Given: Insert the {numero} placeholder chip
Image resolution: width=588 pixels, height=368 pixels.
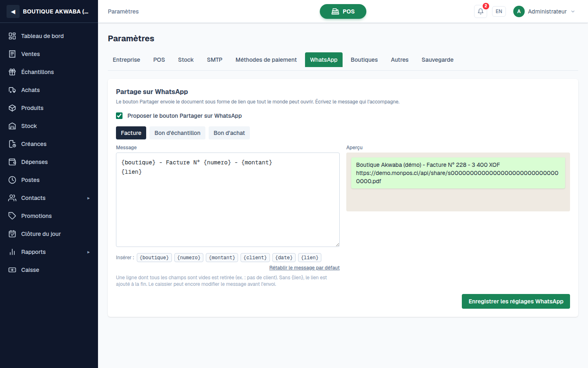Looking at the screenshot, I should click(x=189, y=258).
